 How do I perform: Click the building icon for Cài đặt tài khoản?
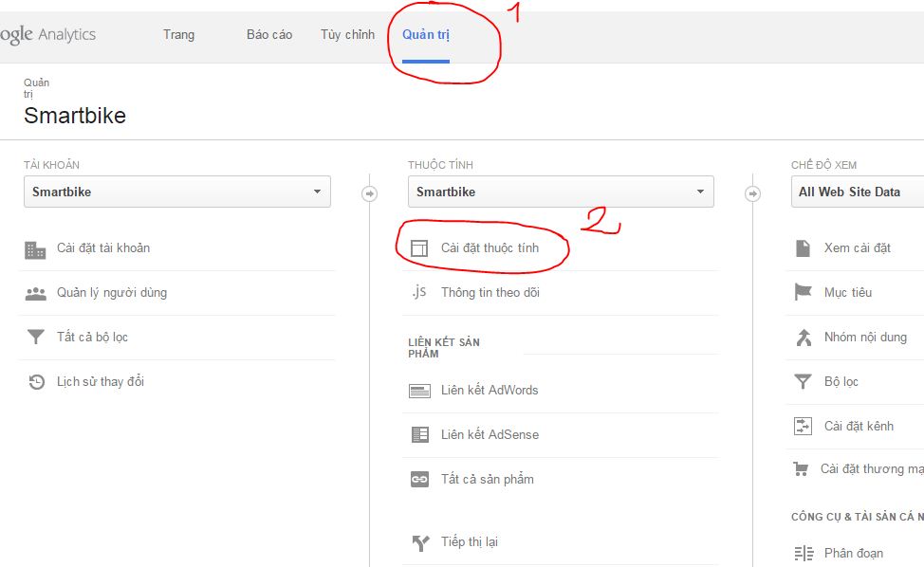tap(35, 249)
